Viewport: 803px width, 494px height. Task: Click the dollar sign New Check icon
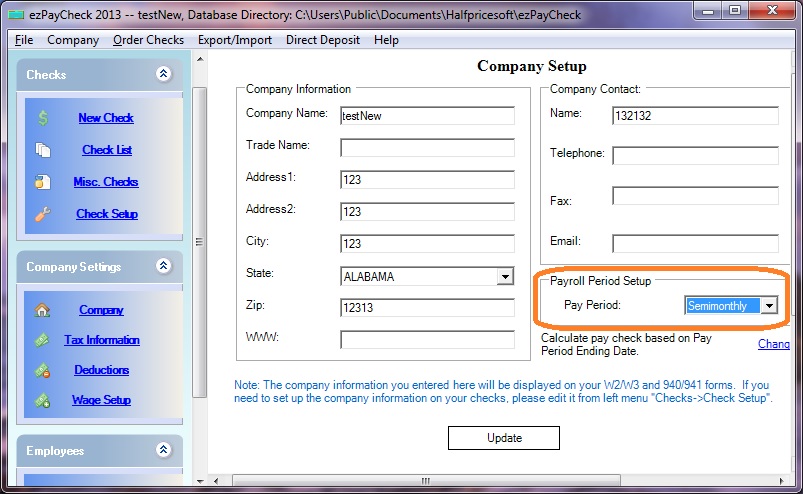(43, 118)
